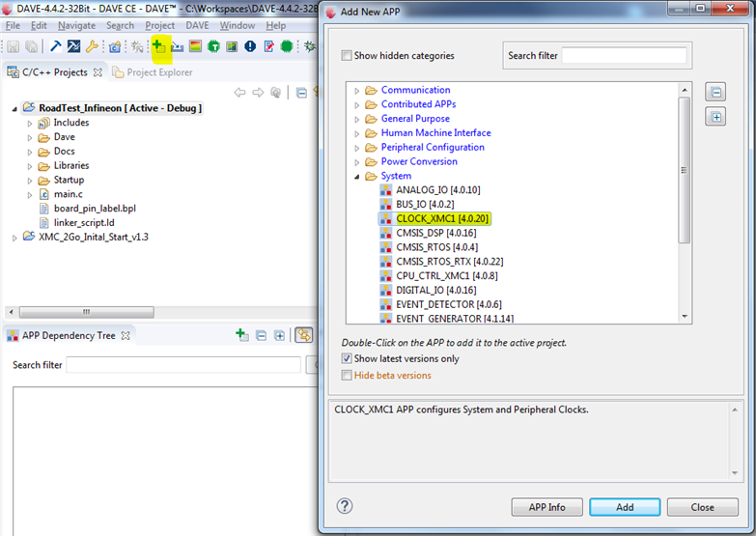Click the APP list scroll-down arrow
The width and height of the screenshot is (756, 536).
pyautogui.click(x=685, y=317)
